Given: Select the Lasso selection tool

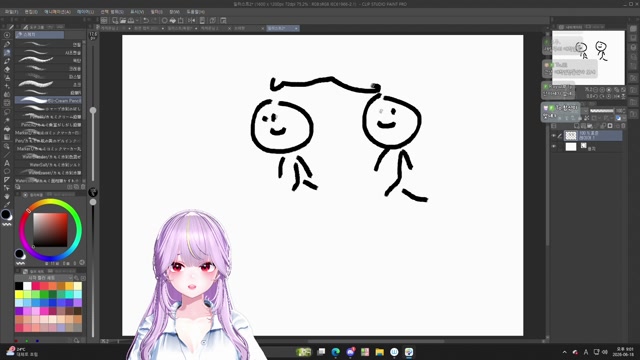Looking at the screenshot, I should click(x=7, y=111).
